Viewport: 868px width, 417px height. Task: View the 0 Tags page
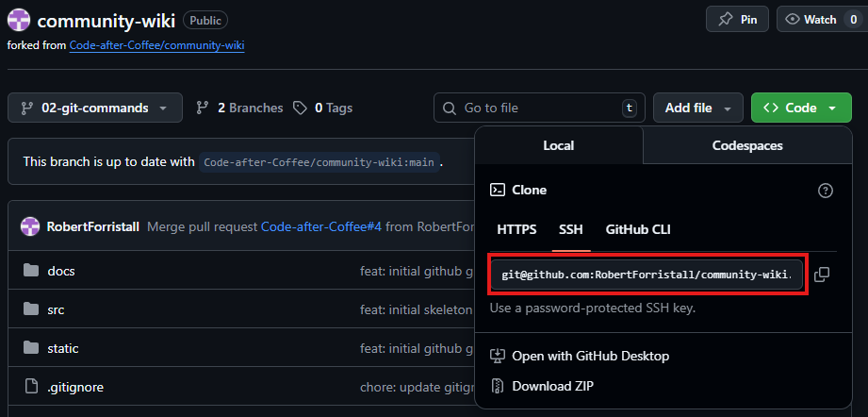(x=334, y=108)
